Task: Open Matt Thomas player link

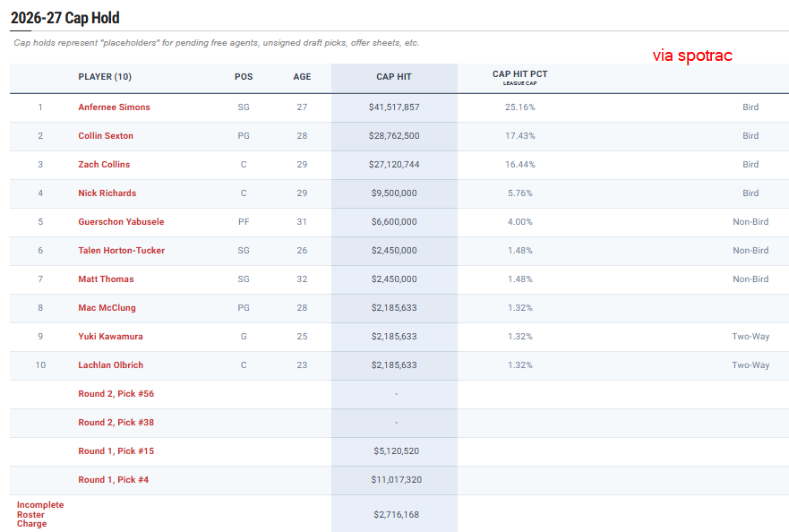Action: tap(106, 279)
